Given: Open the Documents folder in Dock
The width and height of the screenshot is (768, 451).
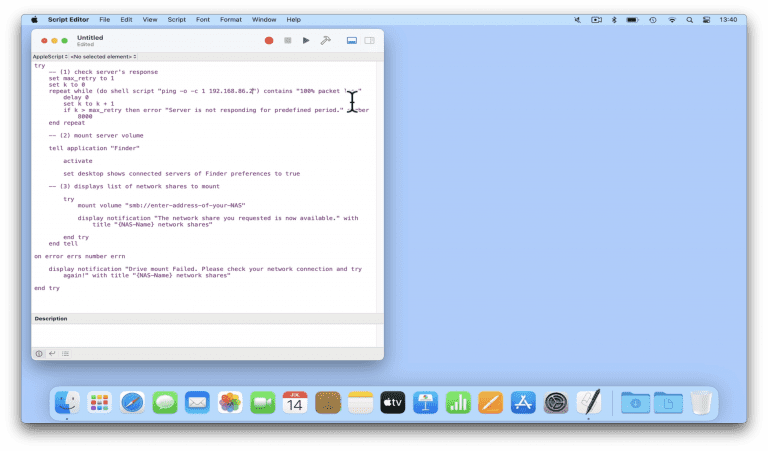Looking at the screenshot, I should [668, 403].
